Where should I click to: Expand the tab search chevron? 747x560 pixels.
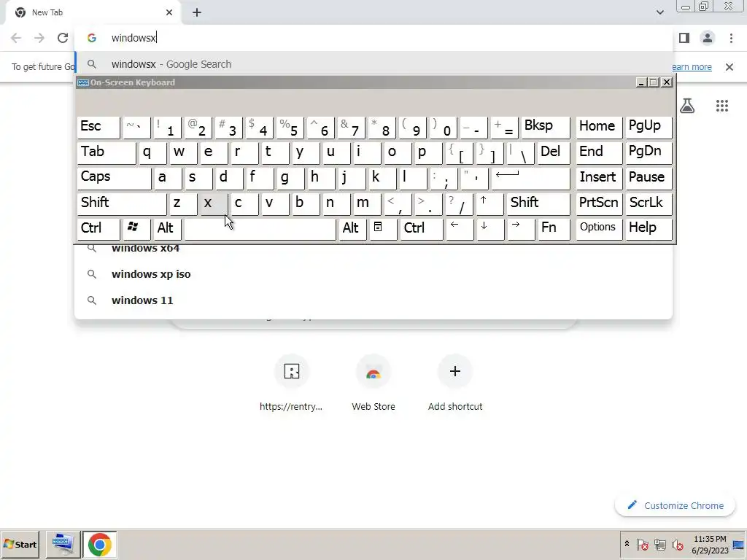[x=659, y=12]
